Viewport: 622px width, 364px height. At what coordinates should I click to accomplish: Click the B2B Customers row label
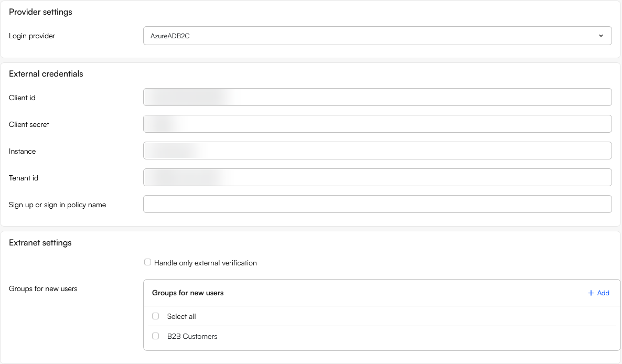192,336
